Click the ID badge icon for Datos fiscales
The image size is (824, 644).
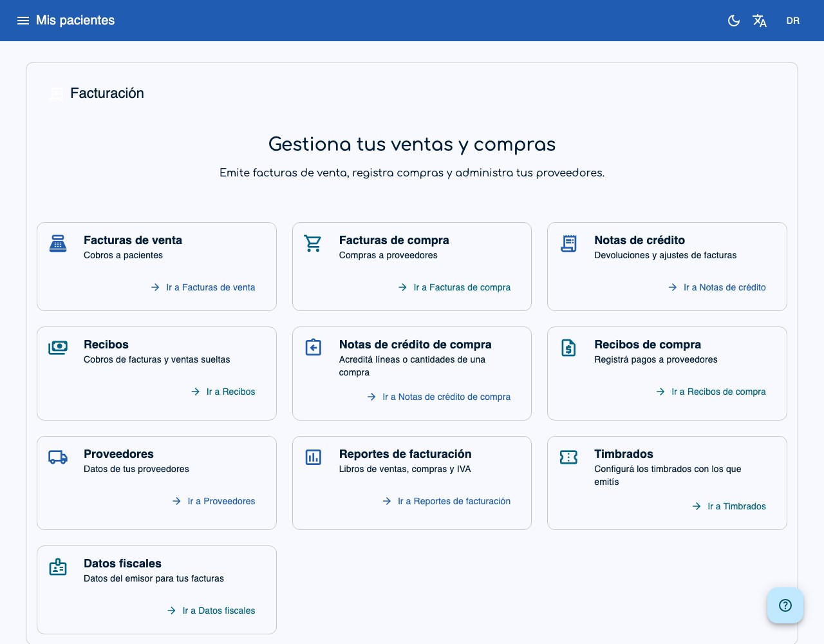(58, 567)
